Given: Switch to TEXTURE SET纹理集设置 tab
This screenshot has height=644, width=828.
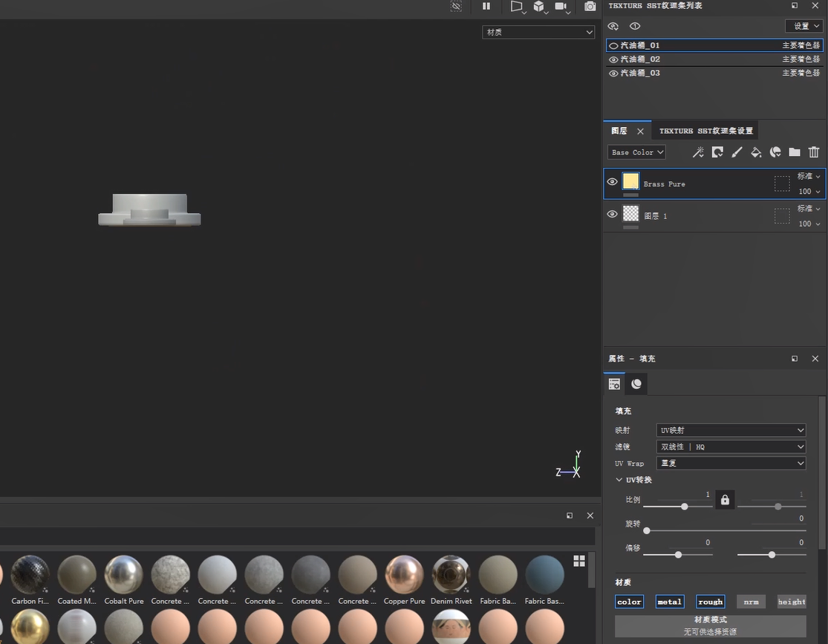Looking at the screenshot, I should click(x=705, y=131).
